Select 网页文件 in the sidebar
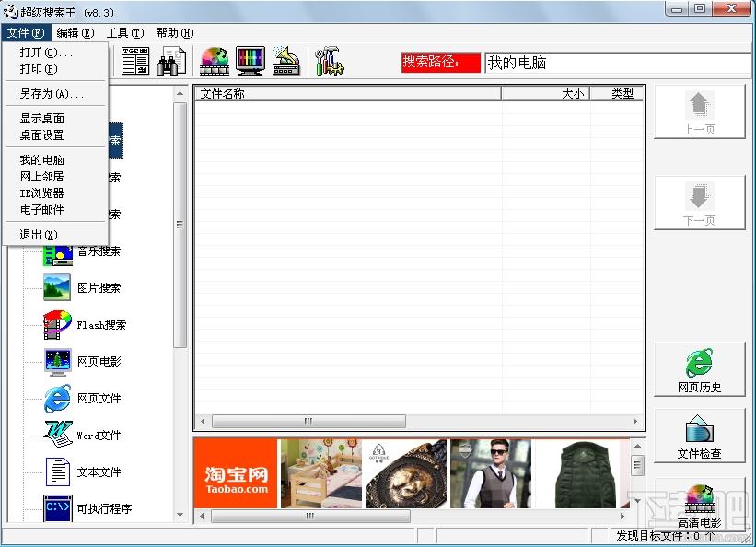 pyautogui.click(x=99, y=399)
